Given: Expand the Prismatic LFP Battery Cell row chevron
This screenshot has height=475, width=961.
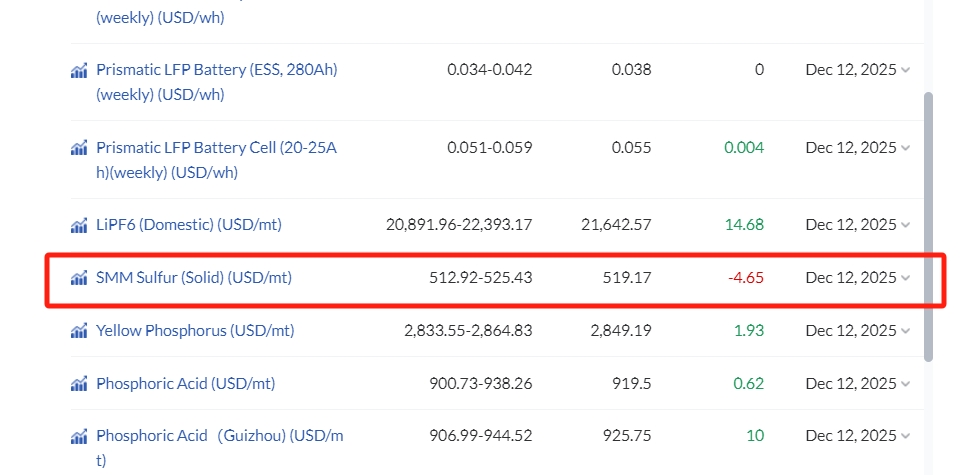Looking at the screenshot, I should tap(905, 148).
